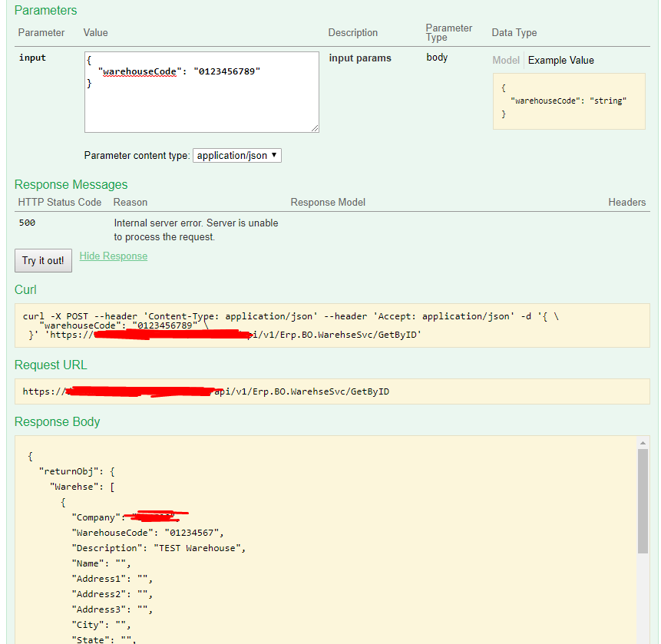Click the Parameters section heading
Image resolution: width=661 pixels, height=644 pixels.
[46, 11]
